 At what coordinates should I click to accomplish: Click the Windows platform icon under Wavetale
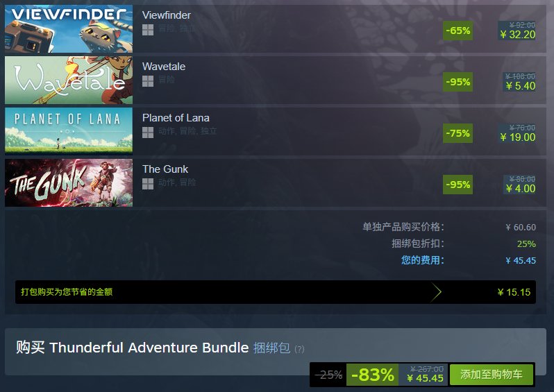[148, 81]
